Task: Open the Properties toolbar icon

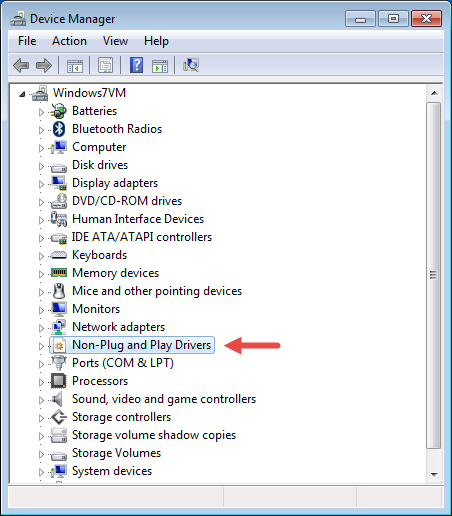Action: 105,65
